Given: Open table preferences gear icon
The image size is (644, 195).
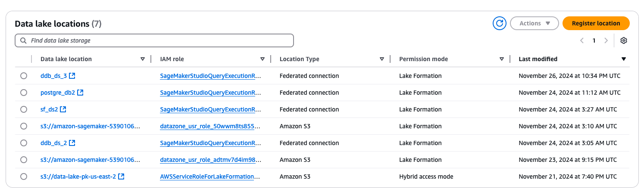Looking at the screenshot, I should coord(623,40).
